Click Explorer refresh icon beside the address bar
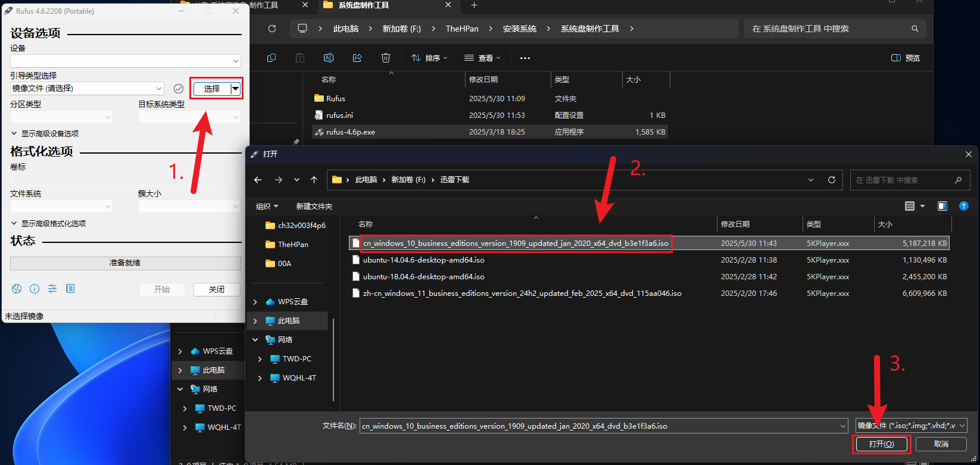The image size is (980, 465). tap(272, 29)
